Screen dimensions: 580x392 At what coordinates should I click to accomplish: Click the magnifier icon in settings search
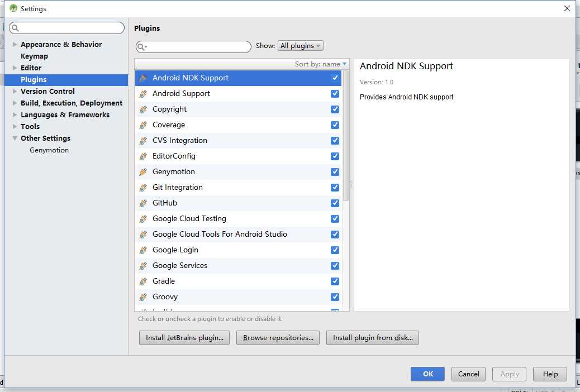15,28
